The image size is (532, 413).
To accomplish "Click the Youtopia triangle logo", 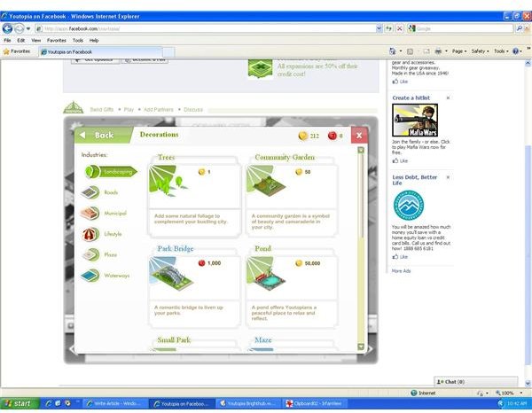I will coord(74,107).
